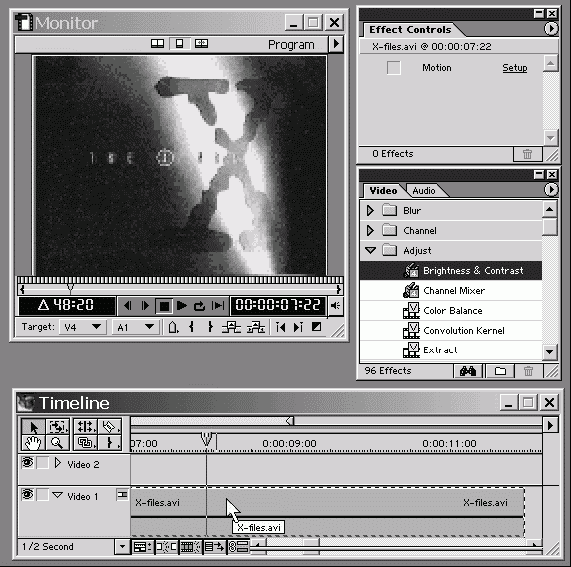Toggle Shift Tracks option in Timeline footer
The image size is (571, 567).
click(x=214, y=547)
